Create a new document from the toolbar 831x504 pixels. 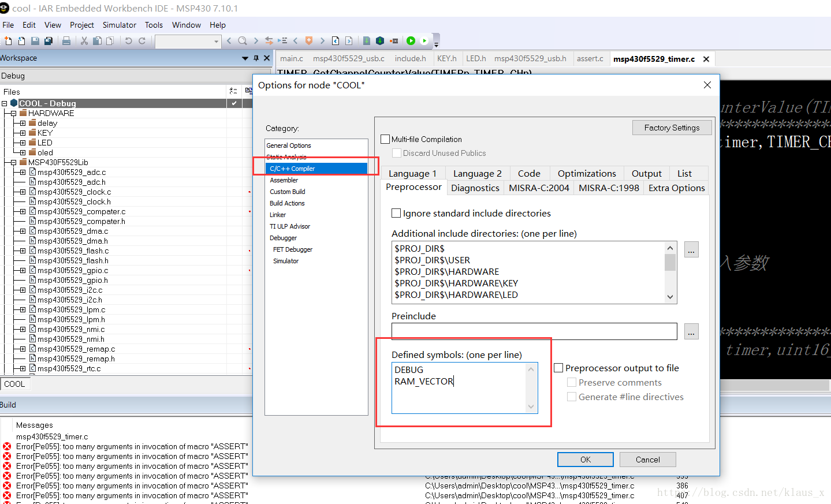(8, 41)
